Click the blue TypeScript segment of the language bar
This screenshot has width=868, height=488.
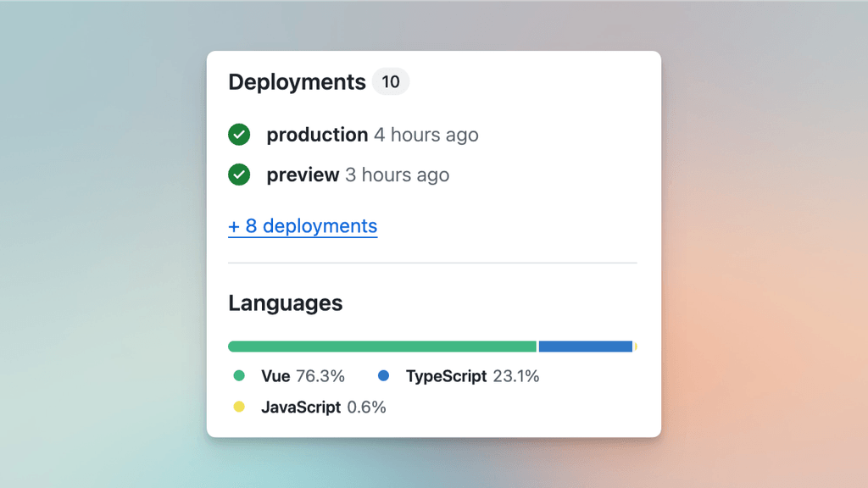pyautogui.click(x=585, y=346)
